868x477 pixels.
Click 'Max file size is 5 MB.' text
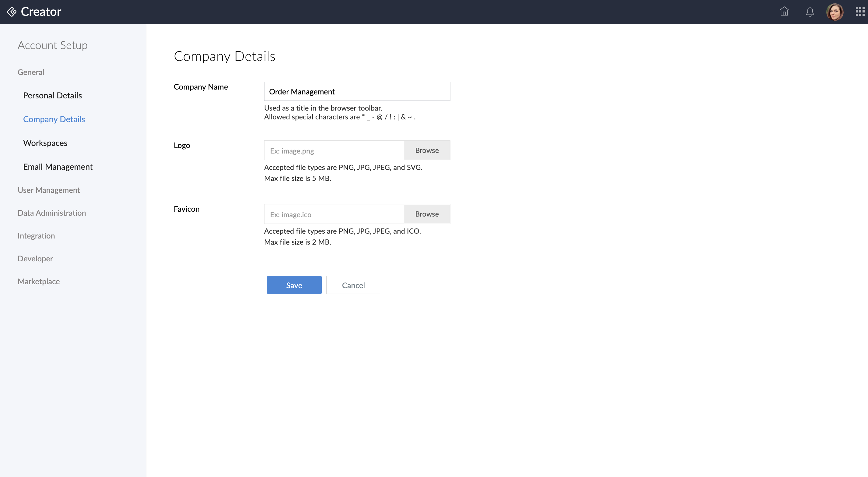point(298,178)
